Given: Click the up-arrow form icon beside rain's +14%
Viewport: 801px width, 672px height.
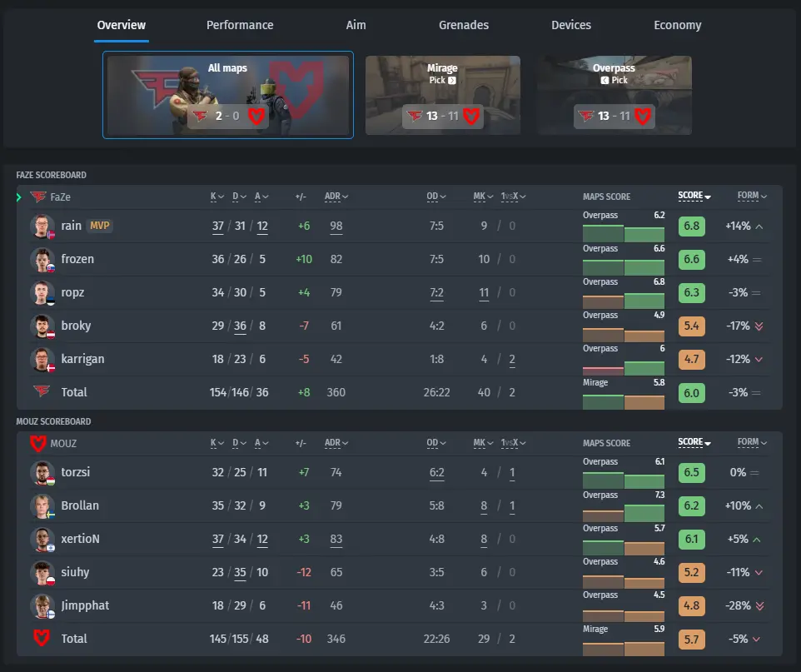Looking at the screenshot, I should click(759, 226).
